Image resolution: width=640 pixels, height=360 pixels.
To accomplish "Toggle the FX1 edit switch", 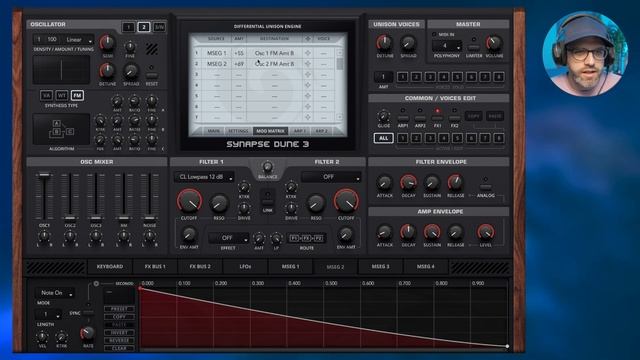I will pyautogui.click(x=437, y=118).
